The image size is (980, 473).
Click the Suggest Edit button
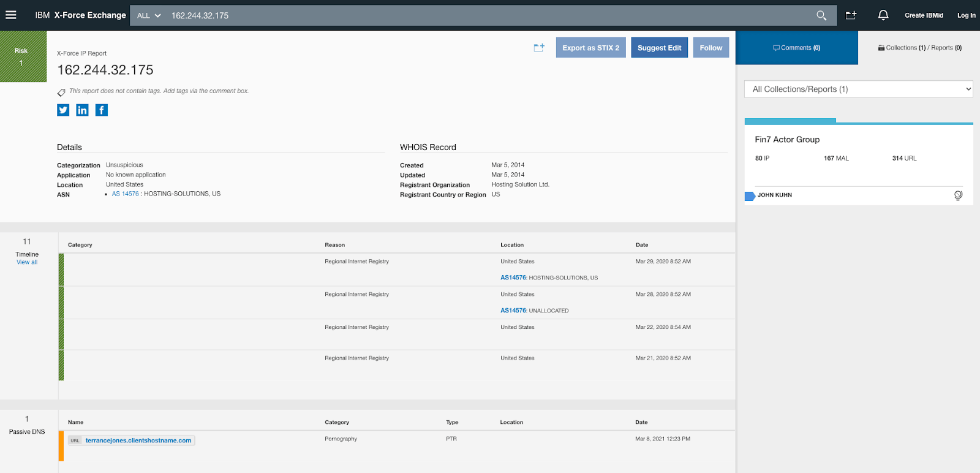(660, 48)
